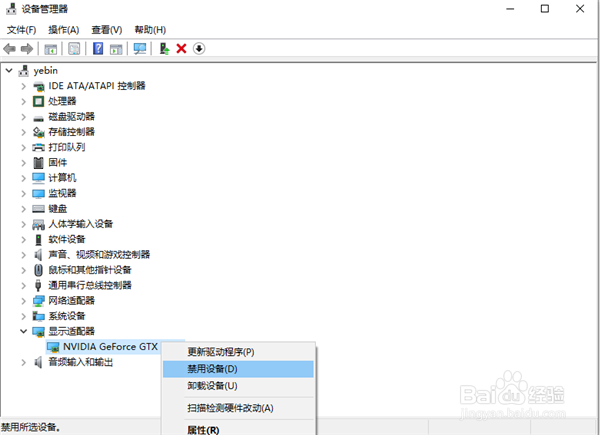Click the 磁盘驱动器 drive icon
This screenshot has height=435, width=600.
(38, 117)
